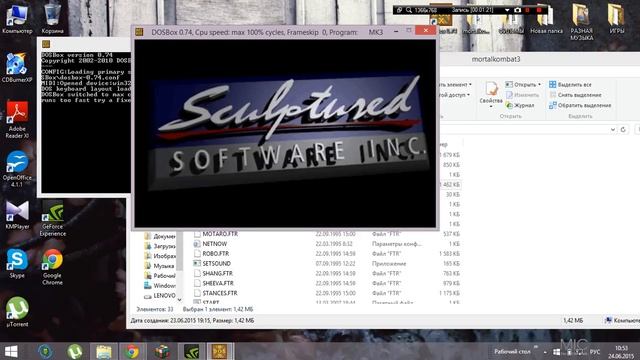Screen dimensions: 640x360
Task: Launch CDBurnerXP from the desktop
Action: pyautogui.click(x=17, y=67)
